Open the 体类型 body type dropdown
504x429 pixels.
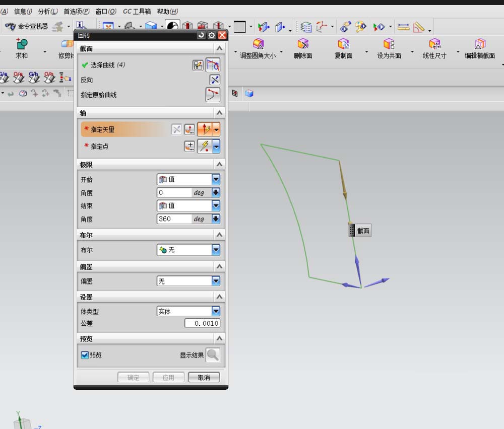216,312
